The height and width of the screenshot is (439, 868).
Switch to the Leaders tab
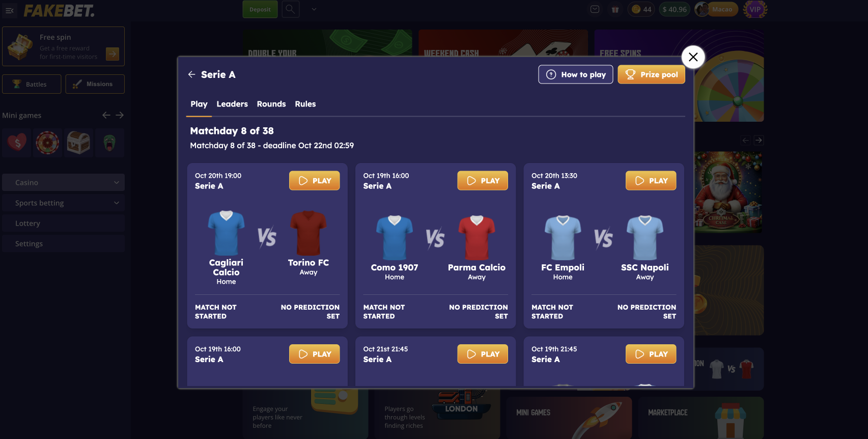click(232, 104)
